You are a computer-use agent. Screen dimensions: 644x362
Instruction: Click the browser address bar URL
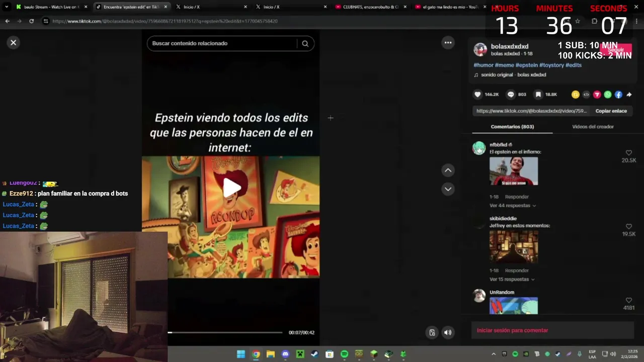pos(165,21)
